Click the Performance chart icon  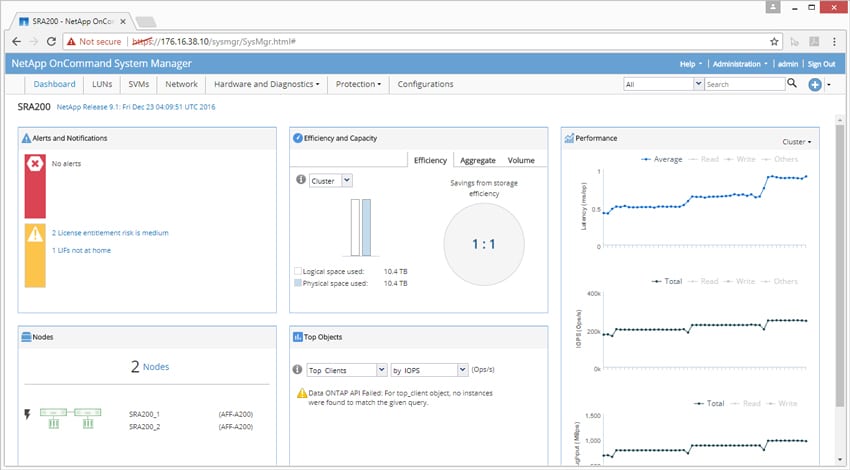(569, 138)
